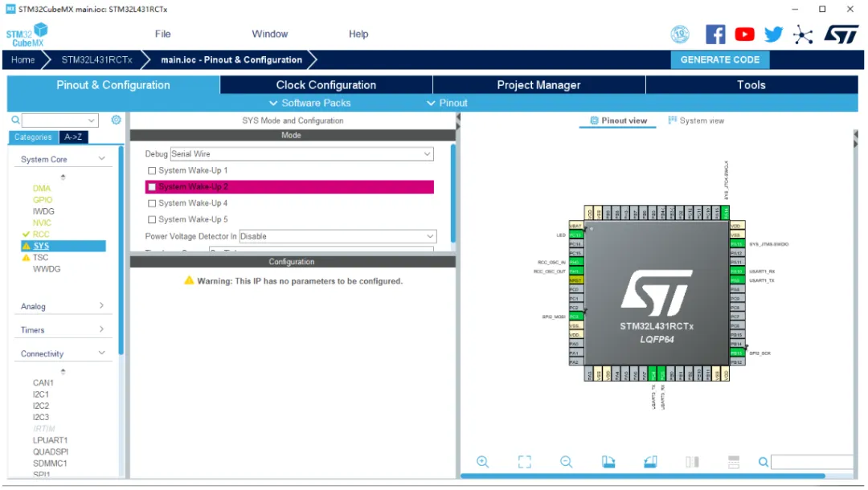The width and height of the screenshot is (868, 490).
Task: Select GPIO in System Core
Action: pos(43,200)
